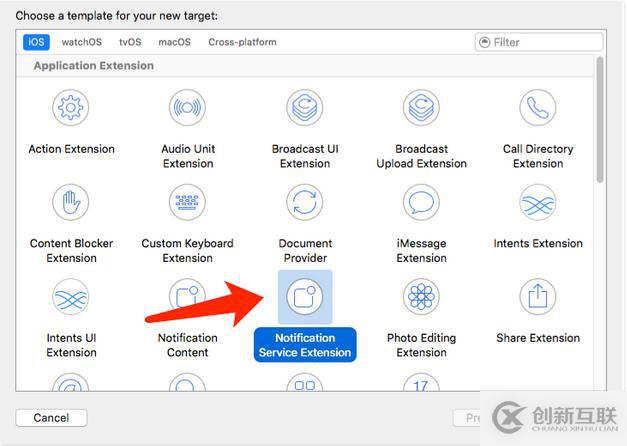
Task: Click the Document Provider label text
Action: coord(305,250)
